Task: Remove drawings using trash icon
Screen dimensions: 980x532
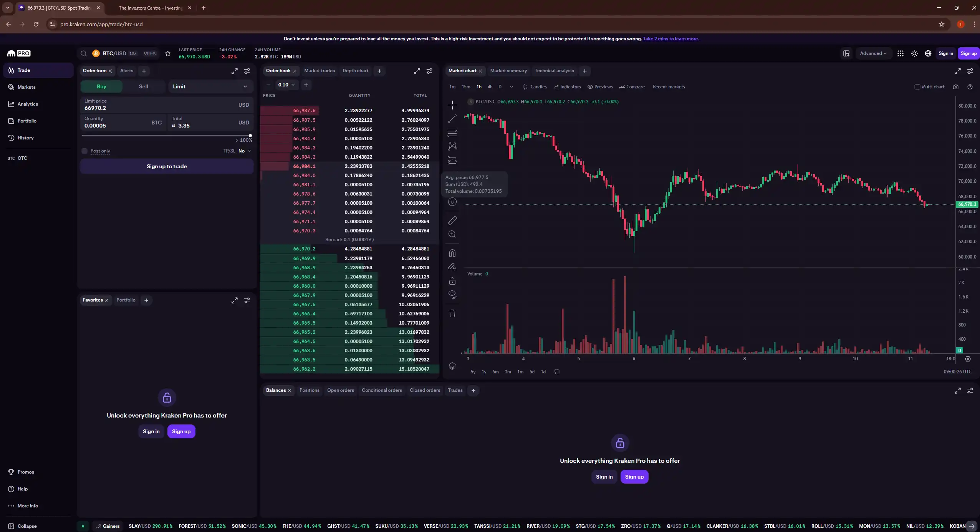Action: (x=452, y=313)
